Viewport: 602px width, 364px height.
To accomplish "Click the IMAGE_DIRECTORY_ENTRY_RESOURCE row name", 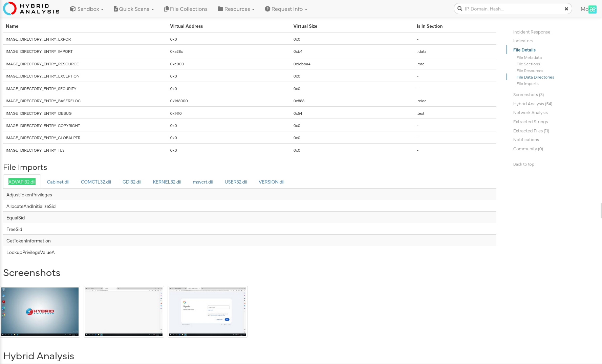I will [42, 64].
